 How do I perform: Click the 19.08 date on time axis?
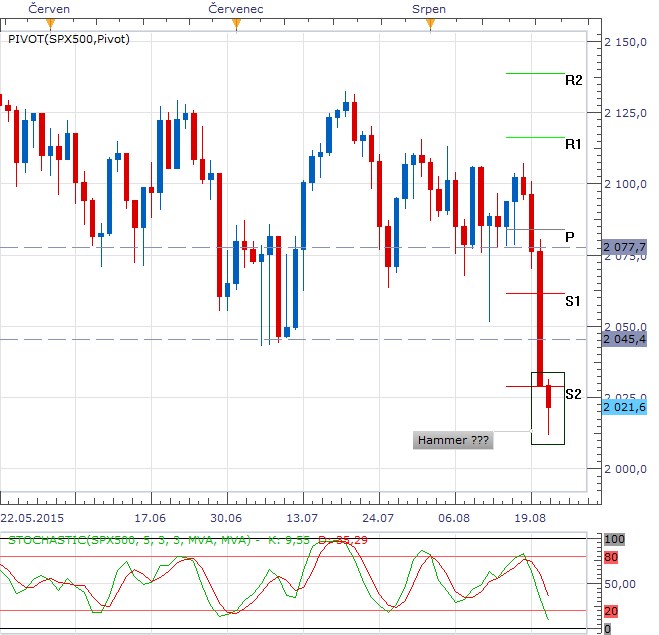(530, 518)
